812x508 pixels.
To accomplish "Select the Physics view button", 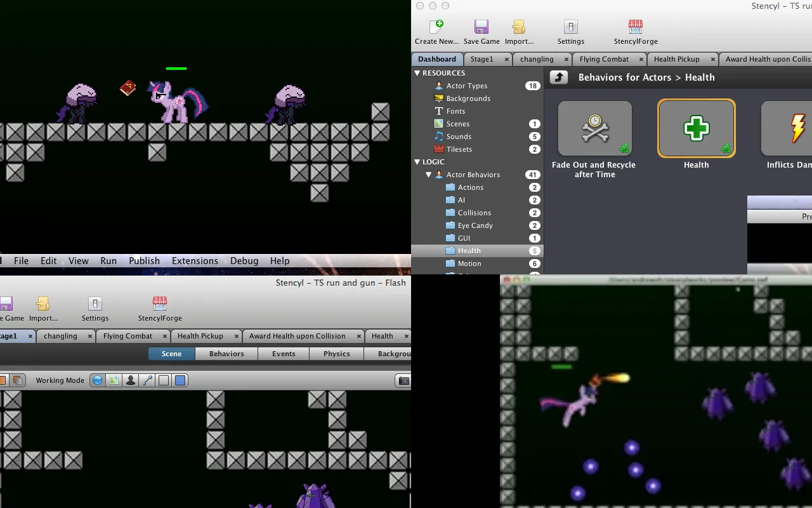I will tap(337, 354).
